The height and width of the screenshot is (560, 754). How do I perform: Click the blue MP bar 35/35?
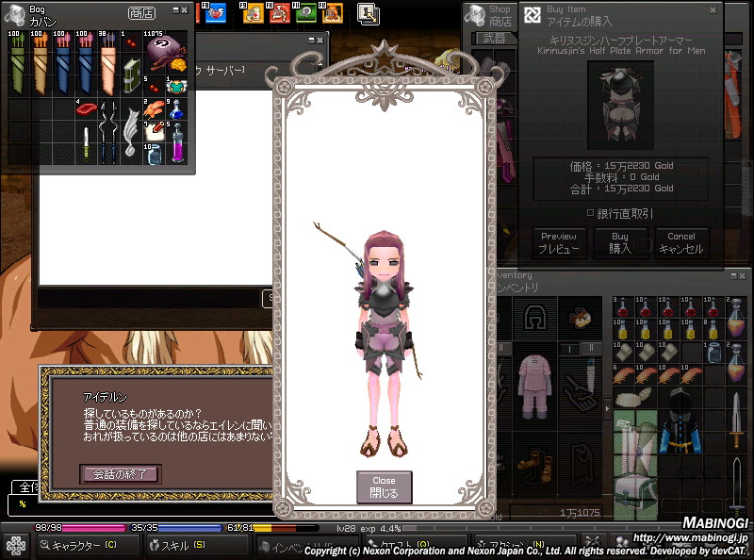[x=176, y=528]
